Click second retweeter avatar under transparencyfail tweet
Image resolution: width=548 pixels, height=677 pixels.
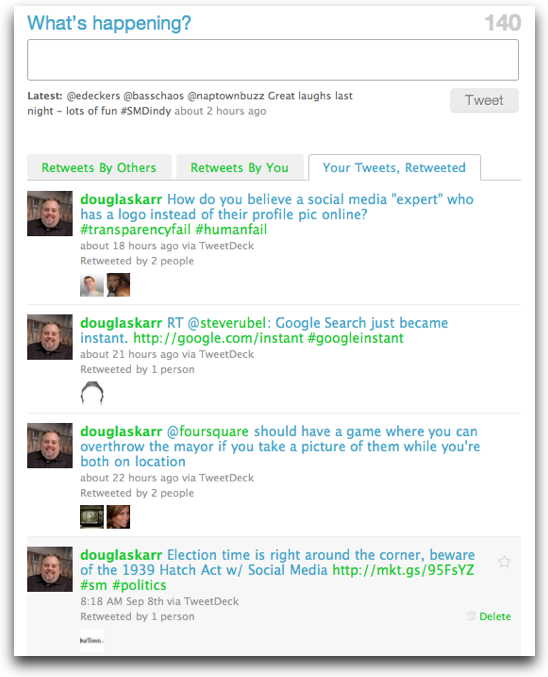pyautogui.click(x=118, y=285)
